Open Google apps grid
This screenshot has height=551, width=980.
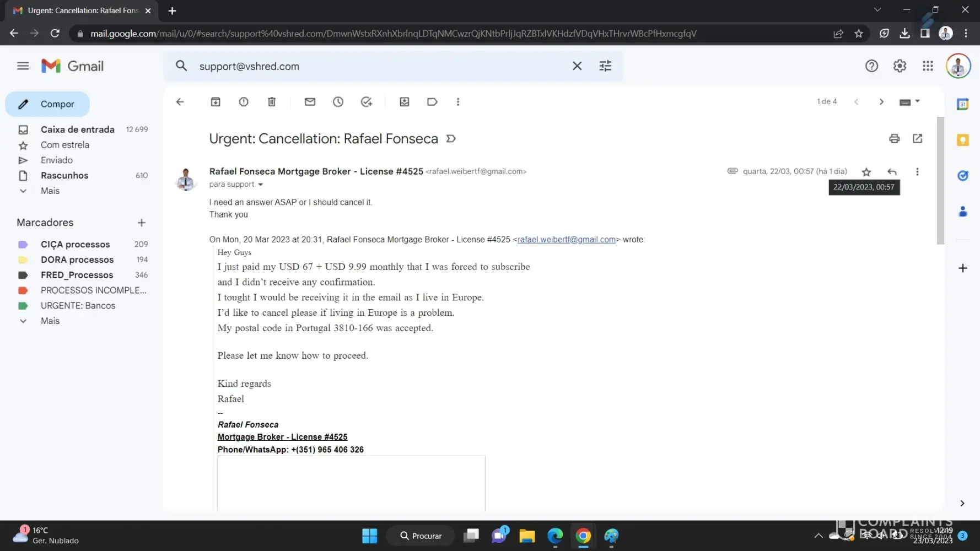(928, 66)
